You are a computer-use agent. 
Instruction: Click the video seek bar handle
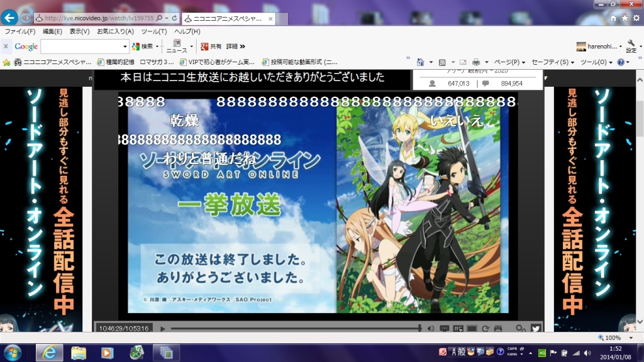(419, 328)
